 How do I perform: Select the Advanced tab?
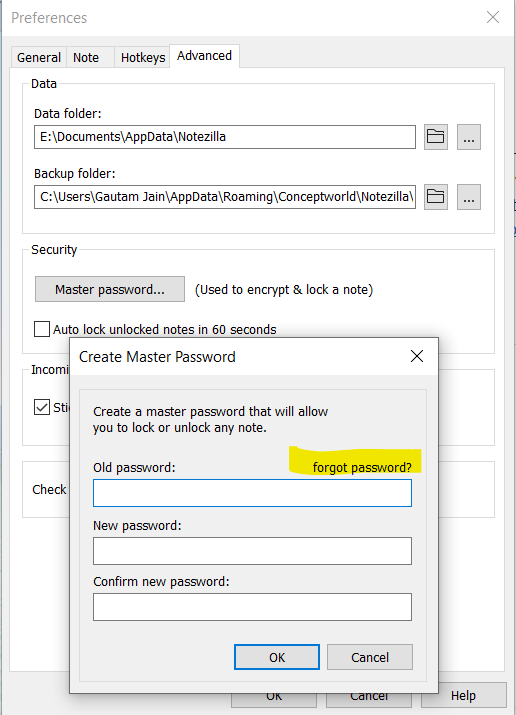(x=204, y=56)
